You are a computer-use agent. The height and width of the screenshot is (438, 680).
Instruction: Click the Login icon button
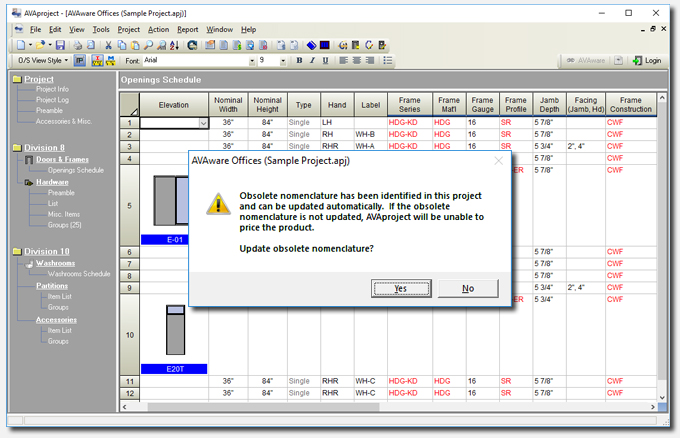[647, 61]
